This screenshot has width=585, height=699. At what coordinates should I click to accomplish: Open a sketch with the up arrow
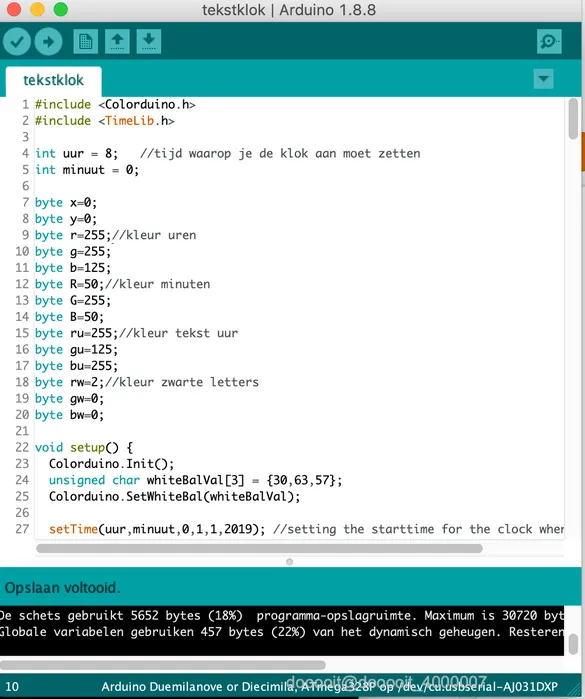[x=117, y=41]
